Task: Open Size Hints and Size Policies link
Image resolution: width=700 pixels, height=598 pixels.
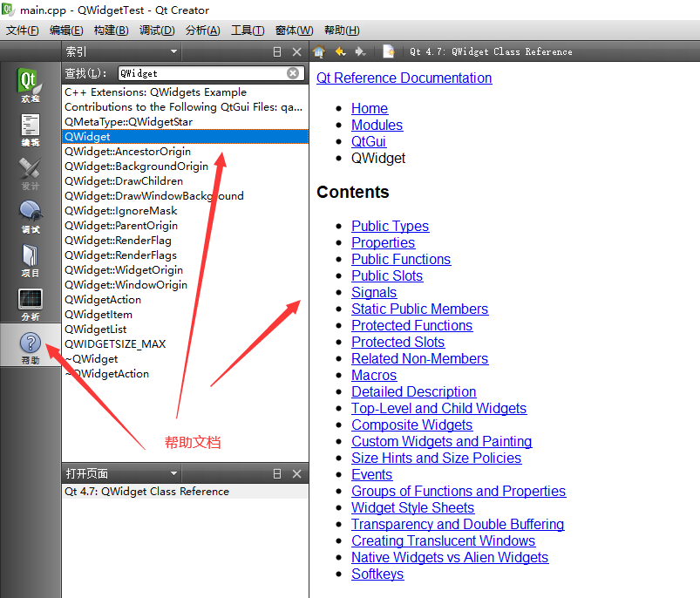Action: pyautogui.click(x=436, y=458)
